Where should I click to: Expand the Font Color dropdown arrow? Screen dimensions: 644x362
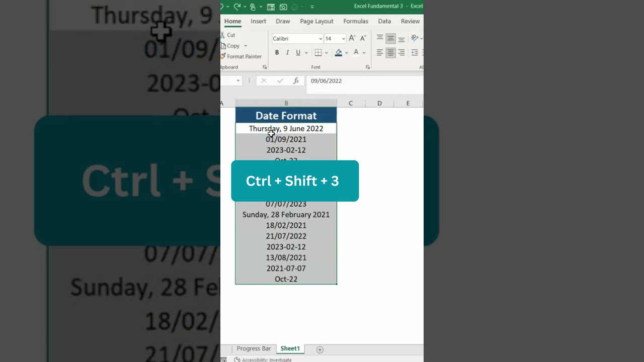click(364, 52)
